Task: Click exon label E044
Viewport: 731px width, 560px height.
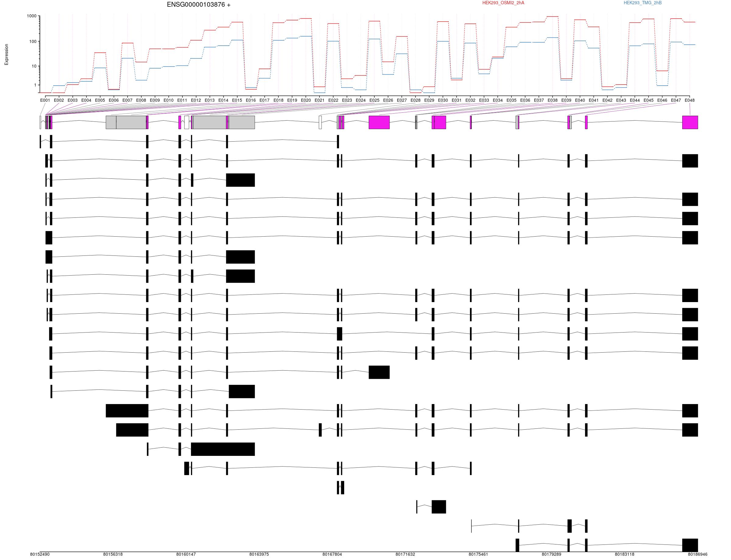Action: (x=635, y=100)
